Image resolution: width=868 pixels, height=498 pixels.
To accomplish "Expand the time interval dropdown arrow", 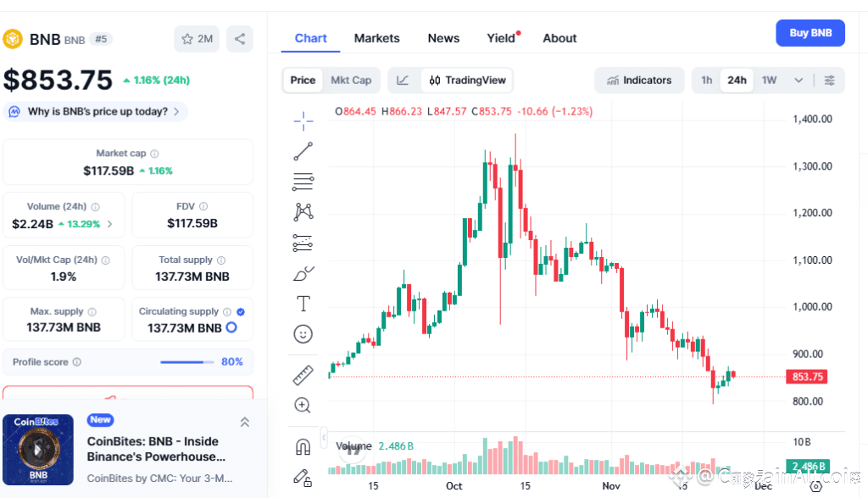I will 798,81.
